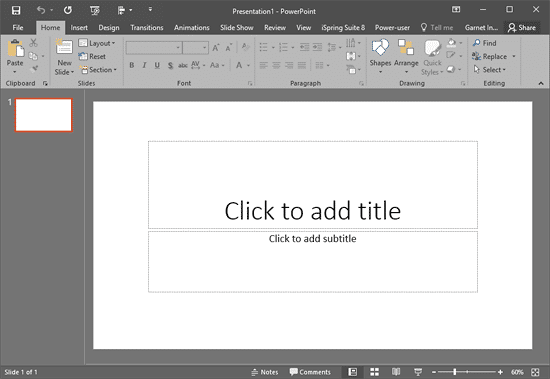The width and height of the screenshot is (550, 379).
Task: Open the Transitions tab
Action: click(x=147, y=28)
